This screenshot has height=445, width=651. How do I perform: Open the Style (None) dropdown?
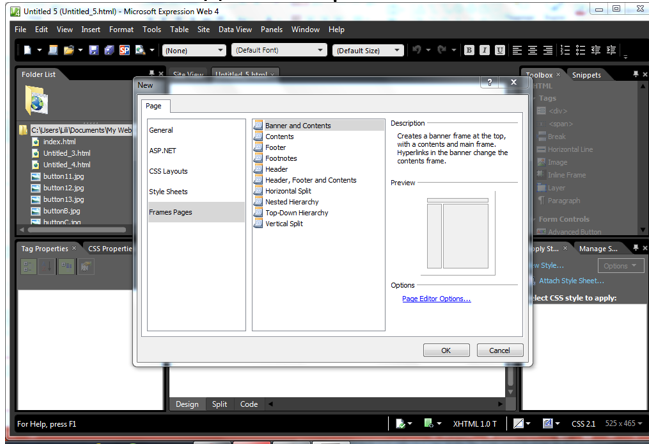[x=194, y=50]
